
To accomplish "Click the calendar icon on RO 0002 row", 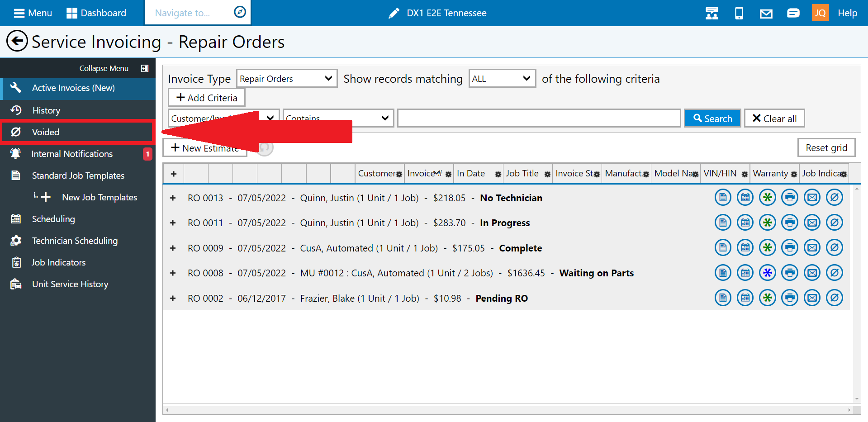I will [x=745, y=298].
